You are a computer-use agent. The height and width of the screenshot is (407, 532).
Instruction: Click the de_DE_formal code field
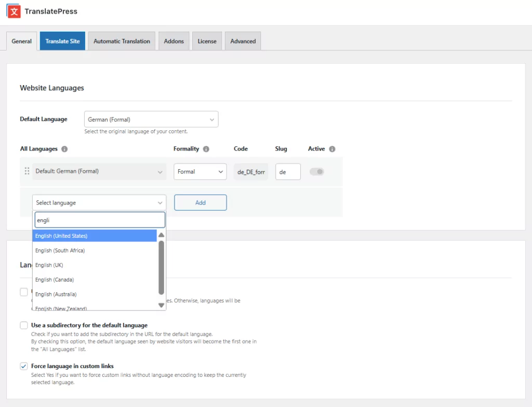tap(251, 172)
